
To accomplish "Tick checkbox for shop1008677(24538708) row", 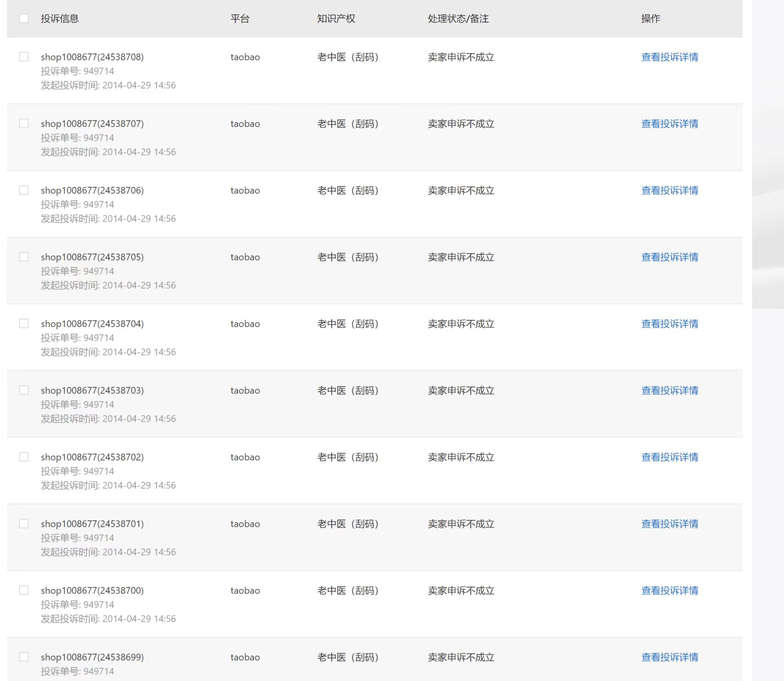I will pos(24,57).
